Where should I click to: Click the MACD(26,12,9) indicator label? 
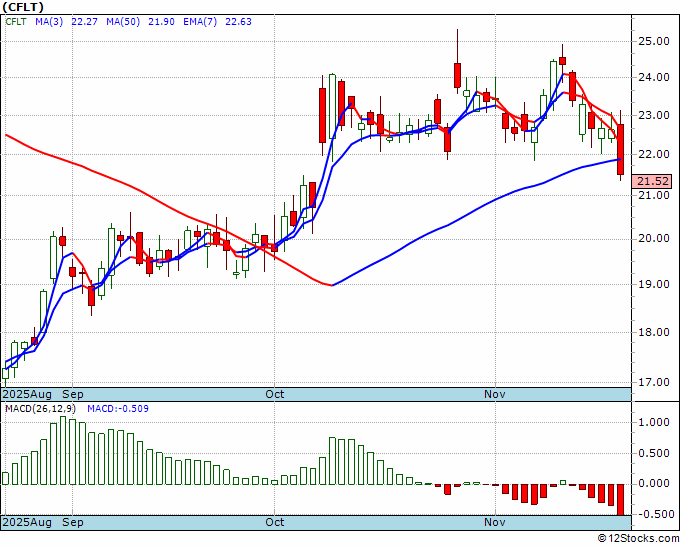[40, 409]
